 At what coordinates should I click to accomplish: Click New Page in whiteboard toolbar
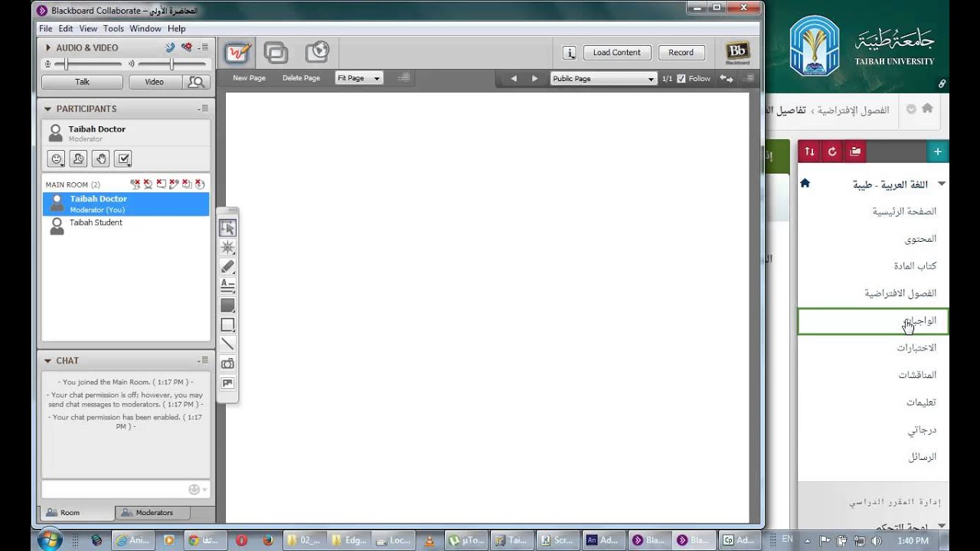point(249,78)
